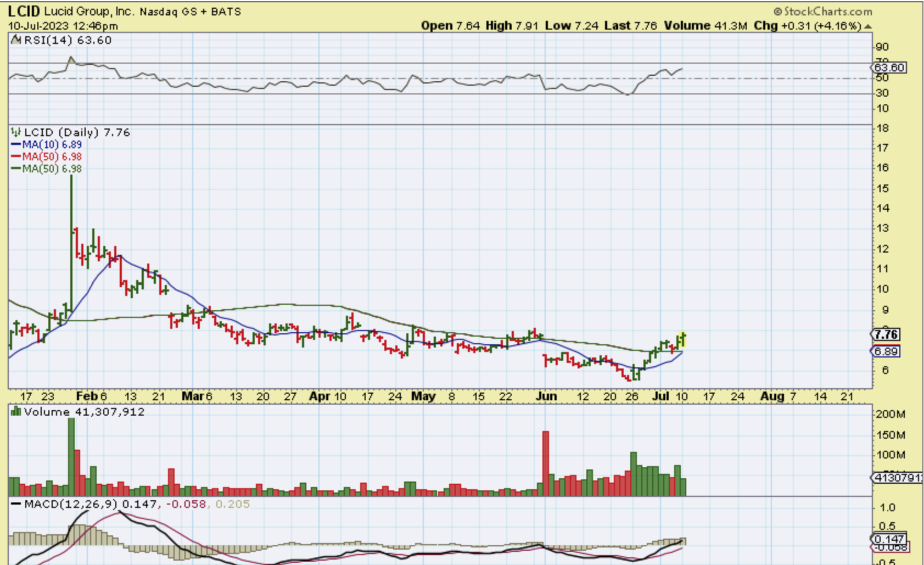The width and height of the screenshot is (924, 565).
Task: Click the 6.89 moving average price flag
Action: [886, 351]
